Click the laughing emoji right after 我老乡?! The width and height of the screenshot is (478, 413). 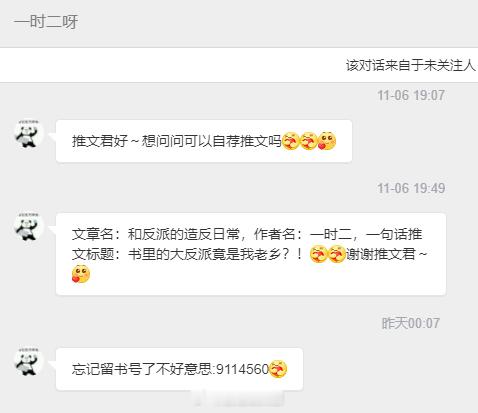click(x=318, y=254)
